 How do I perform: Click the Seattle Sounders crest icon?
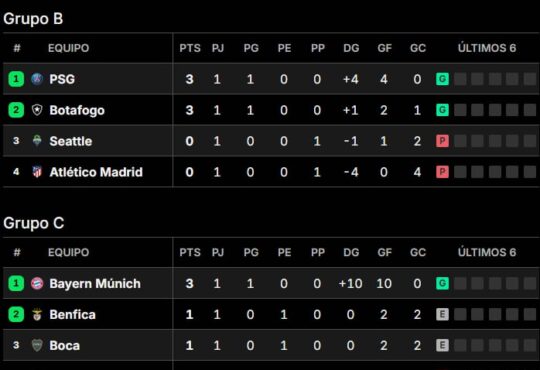point(37,141)
